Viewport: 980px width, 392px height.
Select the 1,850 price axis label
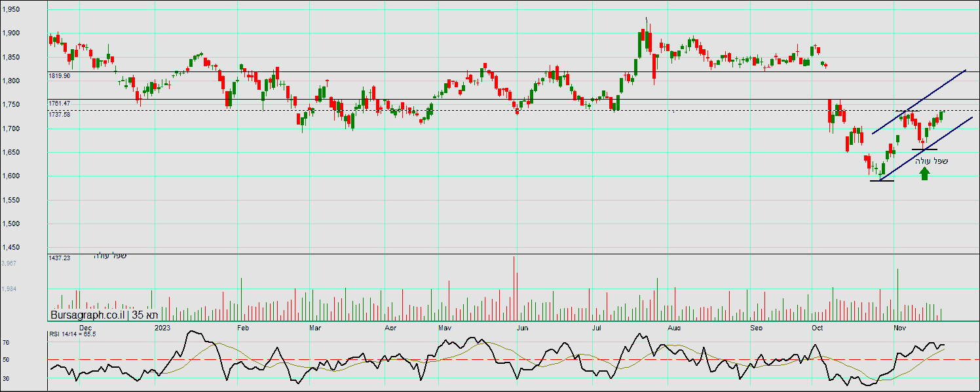point(10,58)
